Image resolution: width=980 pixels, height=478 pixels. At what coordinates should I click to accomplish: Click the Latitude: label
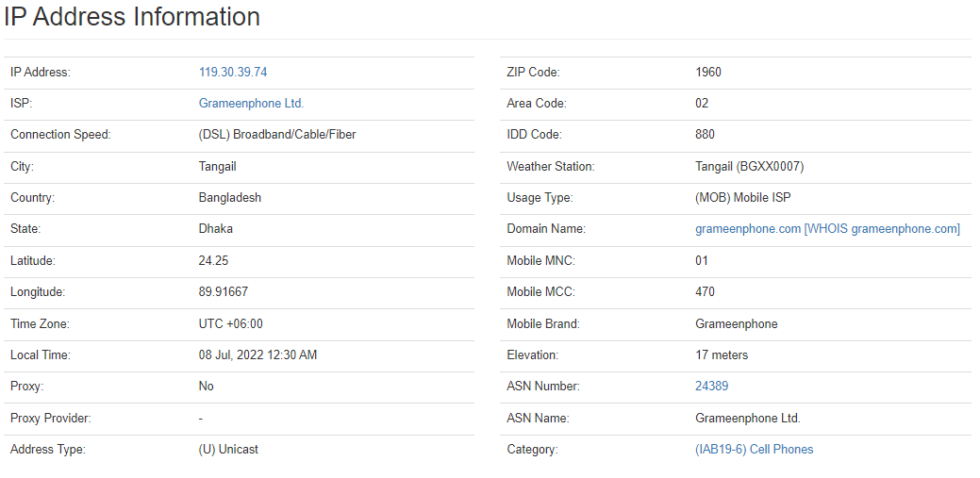point(32,260)
